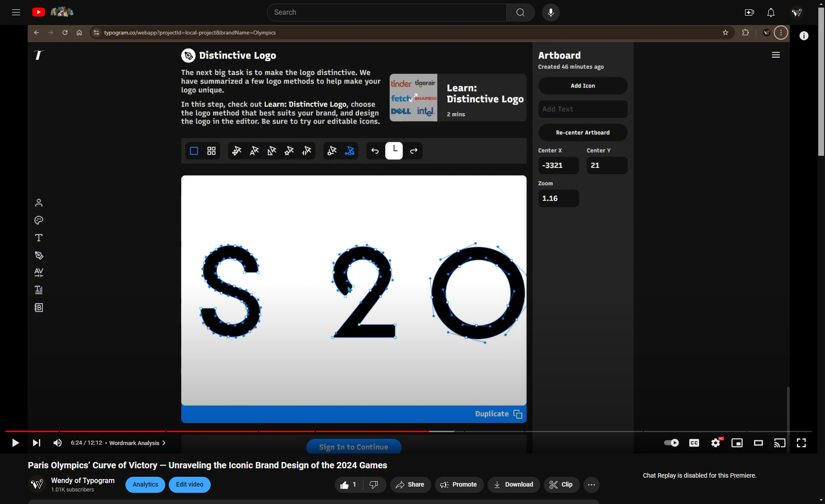Select the blue node editing tool
The image size is (825, 504).
(x=350, y=151)
